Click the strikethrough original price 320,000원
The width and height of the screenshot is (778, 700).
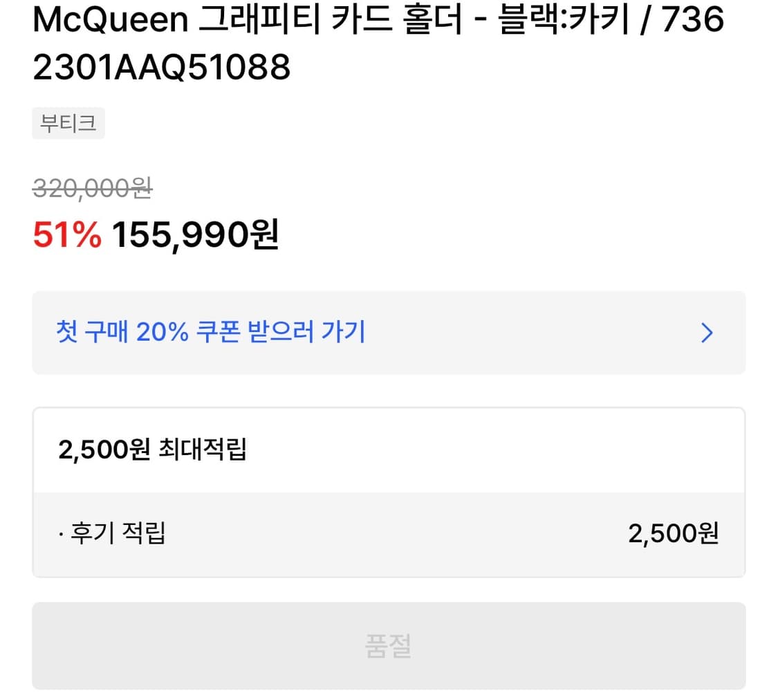pos(92,189)
